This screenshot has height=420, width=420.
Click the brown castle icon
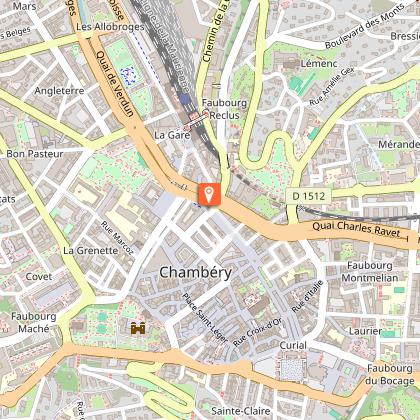[x=138, y=328]
